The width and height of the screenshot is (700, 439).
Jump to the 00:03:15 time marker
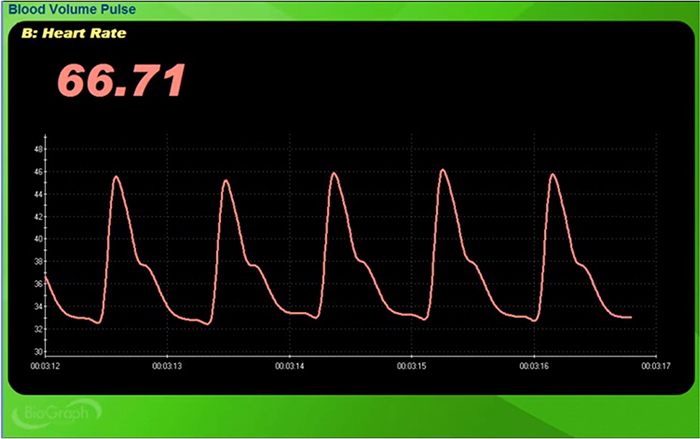click(x=410, y=367)
